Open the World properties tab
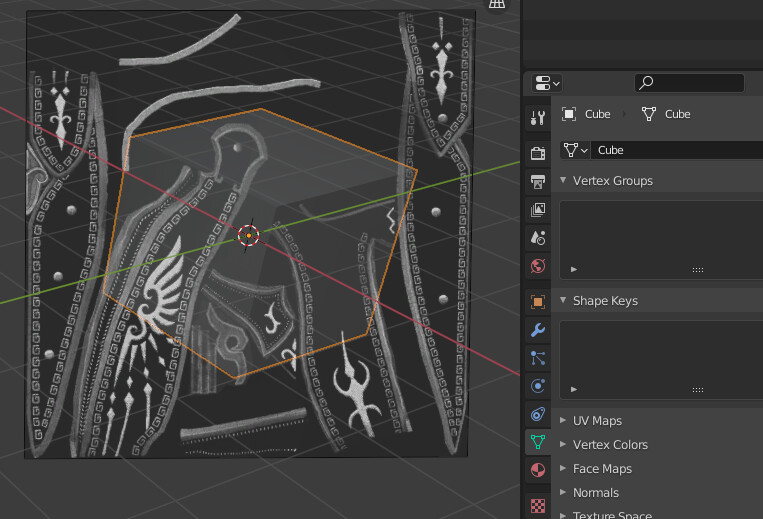Image resolution: width=763 pixels, height=519 pixels. 538,266
